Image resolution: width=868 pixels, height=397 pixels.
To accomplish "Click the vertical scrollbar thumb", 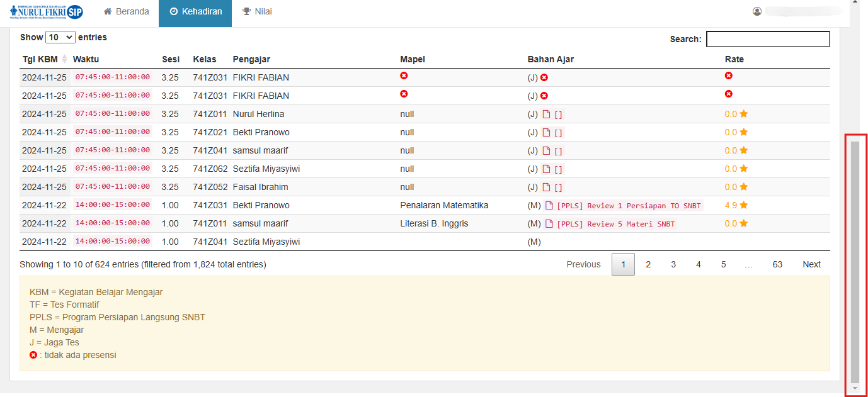I will 855,261.
